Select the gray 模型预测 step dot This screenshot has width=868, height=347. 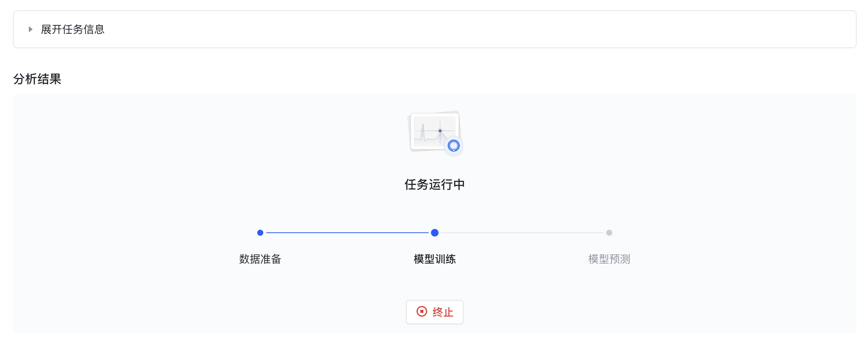609,233
